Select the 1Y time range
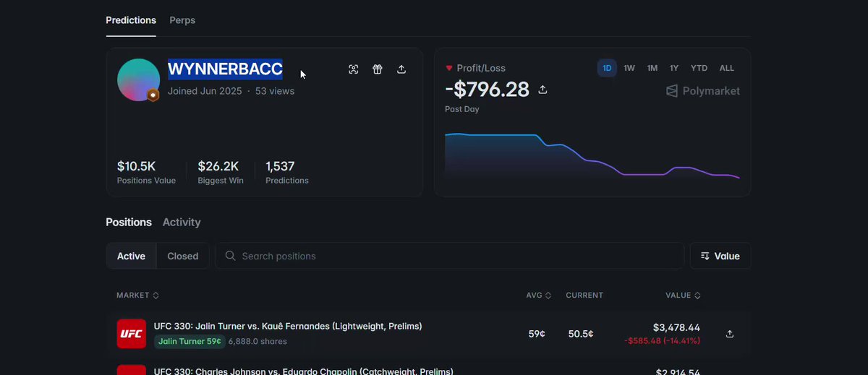The height and width of the screenshot is (375, 868). click(x=674, y=68)
